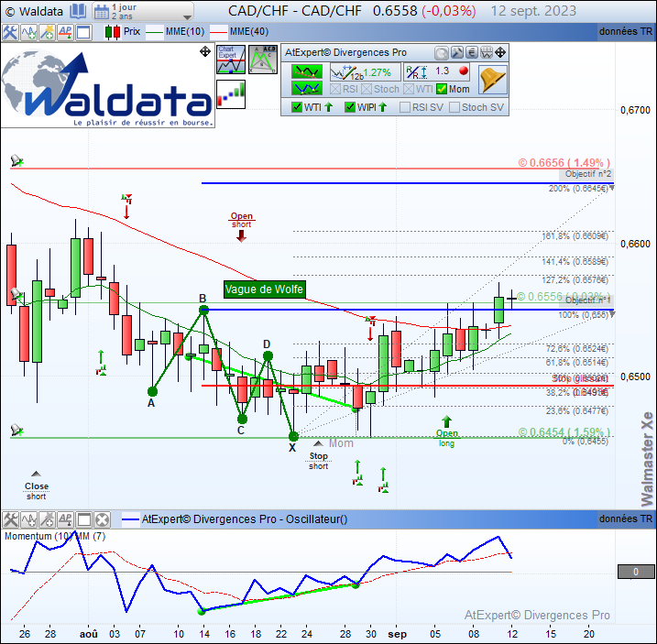Open the ABCD pattern tool thumbnail

coord(263,60)
